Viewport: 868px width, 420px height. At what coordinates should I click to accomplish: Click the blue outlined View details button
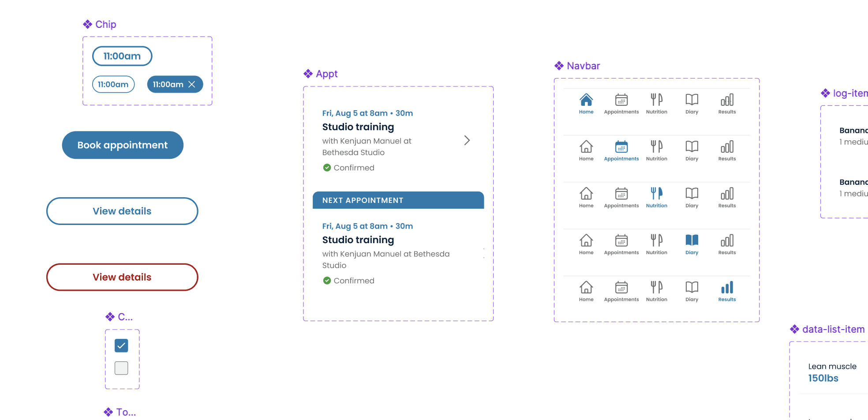click(122, 211)
